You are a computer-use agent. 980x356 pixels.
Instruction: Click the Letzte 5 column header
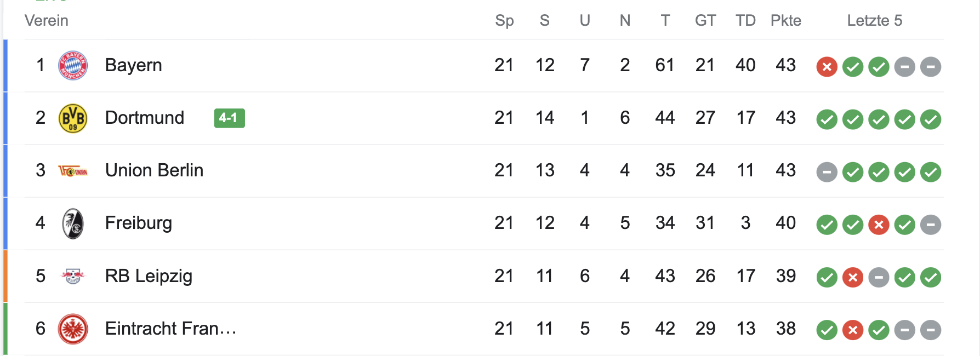(874, 21)
